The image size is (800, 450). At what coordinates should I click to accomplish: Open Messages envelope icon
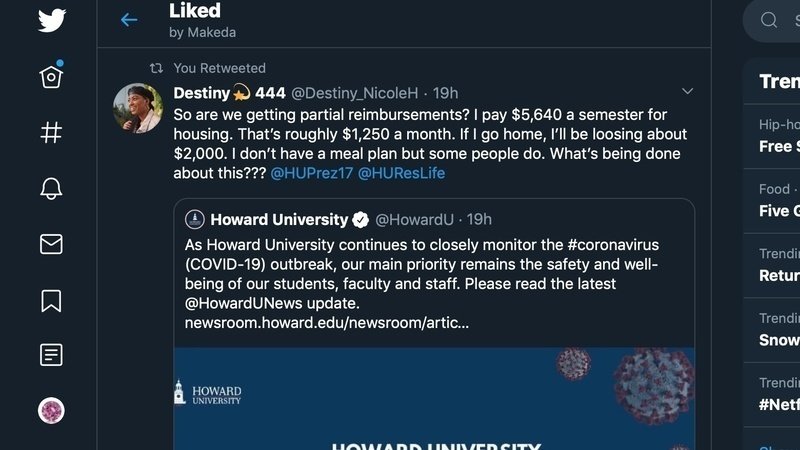tap(52, 244)
